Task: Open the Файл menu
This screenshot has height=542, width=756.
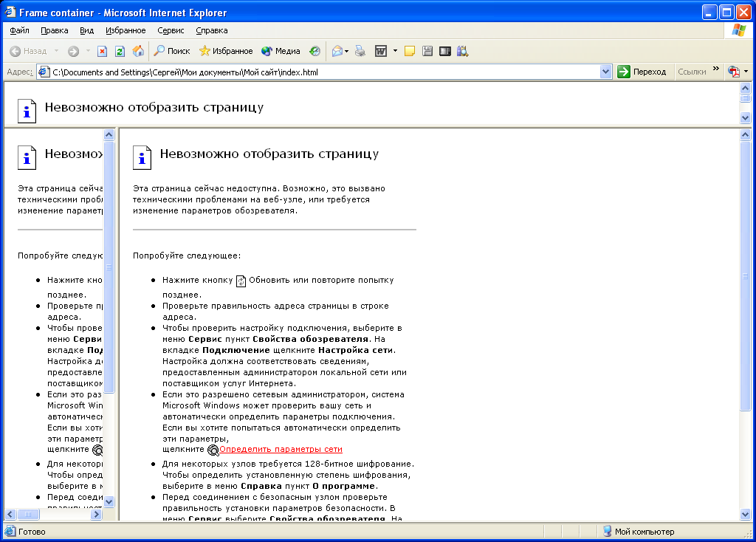Action: click(19, 30)
